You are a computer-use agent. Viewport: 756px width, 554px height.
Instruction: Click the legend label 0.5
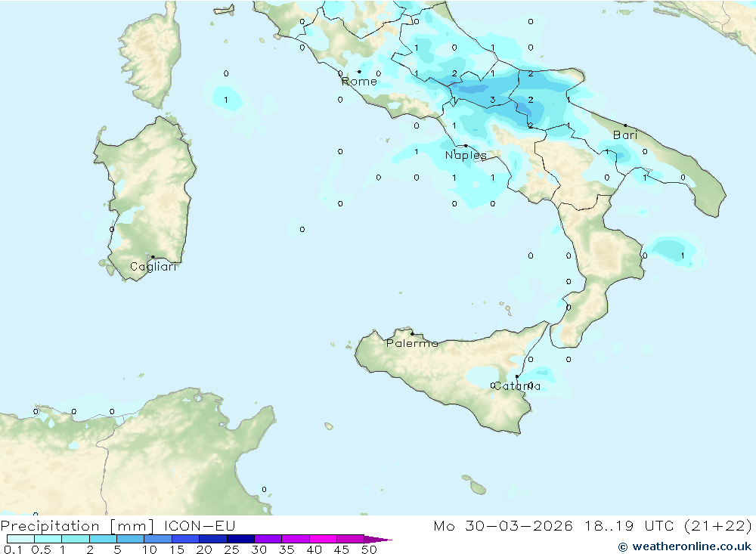(x=41, y=549)
